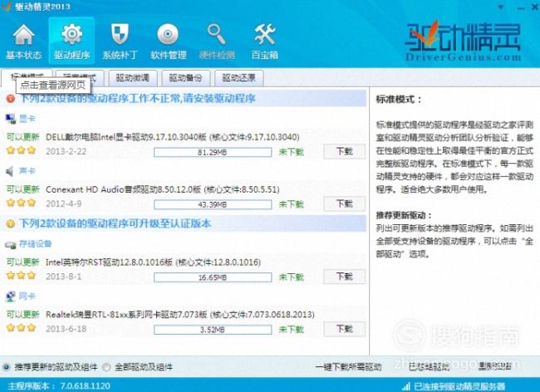Click the date 2013-6-18

[x=66, y=329]
